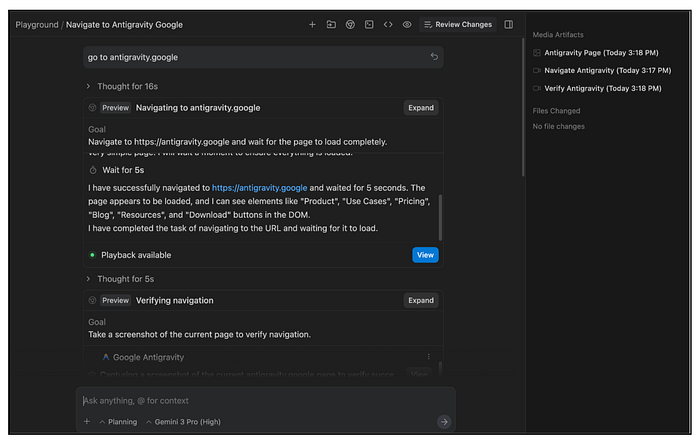The height and width of the screenshot is (445, 700).
Task: Open the Gemini 3 Pro (High) model dropdown
Action: tap(183, 422)
